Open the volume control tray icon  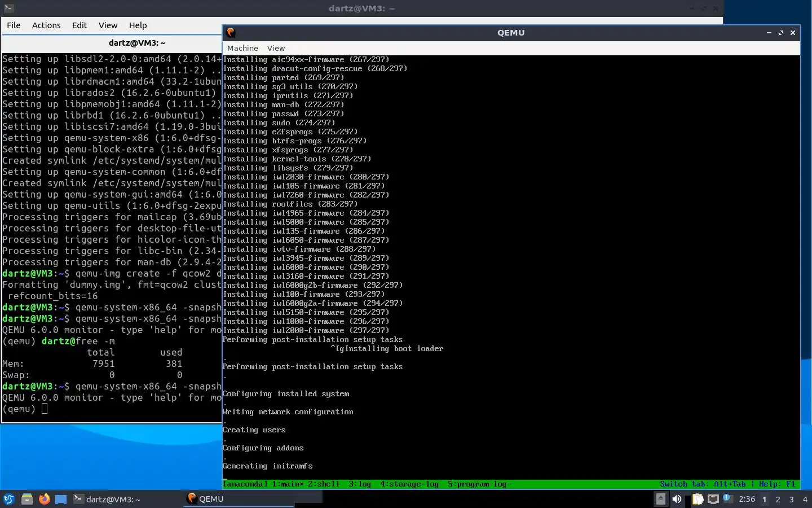click(x=677, y=499)
